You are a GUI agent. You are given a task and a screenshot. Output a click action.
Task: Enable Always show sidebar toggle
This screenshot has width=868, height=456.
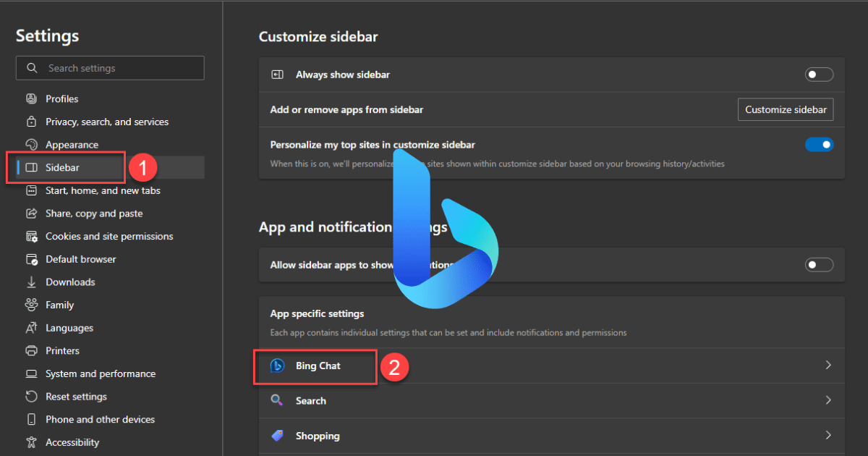819,75
